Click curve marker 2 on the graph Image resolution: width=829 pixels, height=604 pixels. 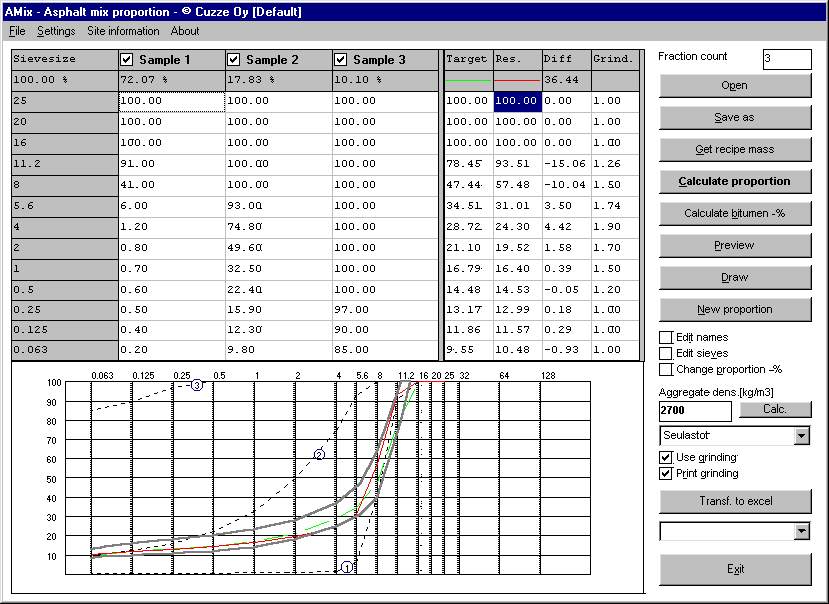320,454
